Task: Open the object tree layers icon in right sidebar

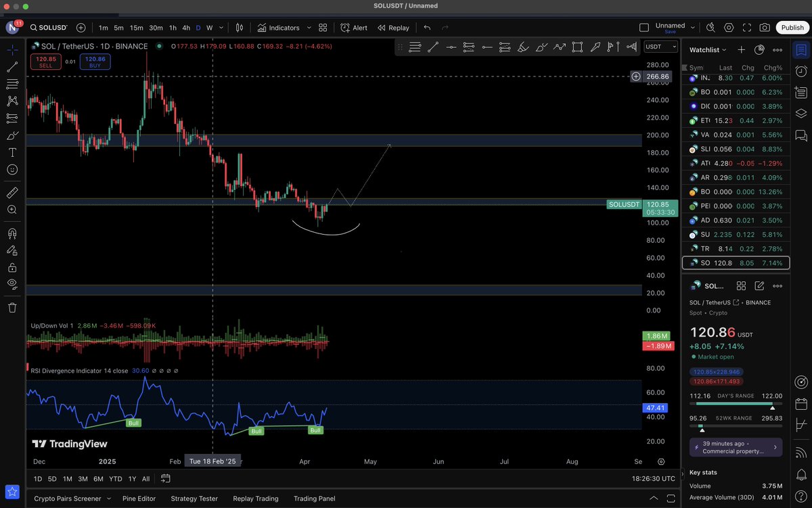Action: (801, 113)
